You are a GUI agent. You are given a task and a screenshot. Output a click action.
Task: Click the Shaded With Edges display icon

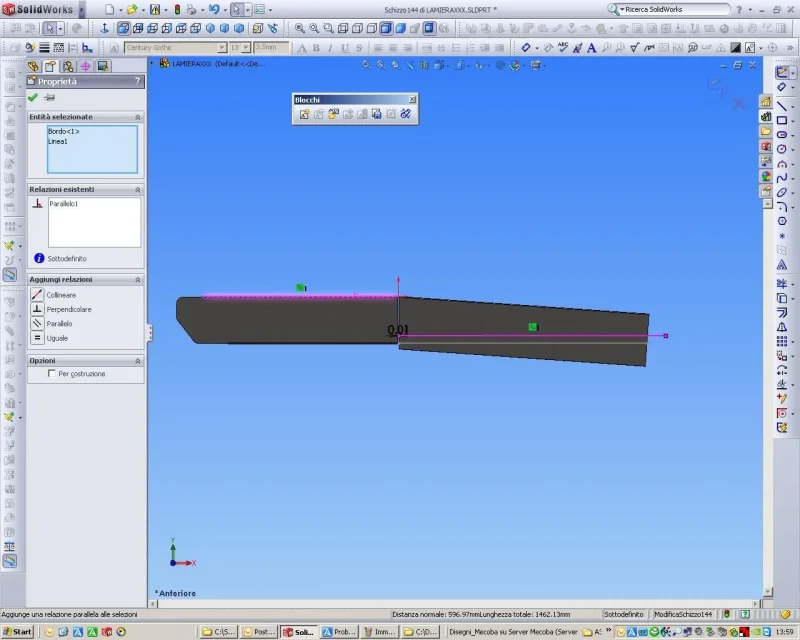pos(386,29)
